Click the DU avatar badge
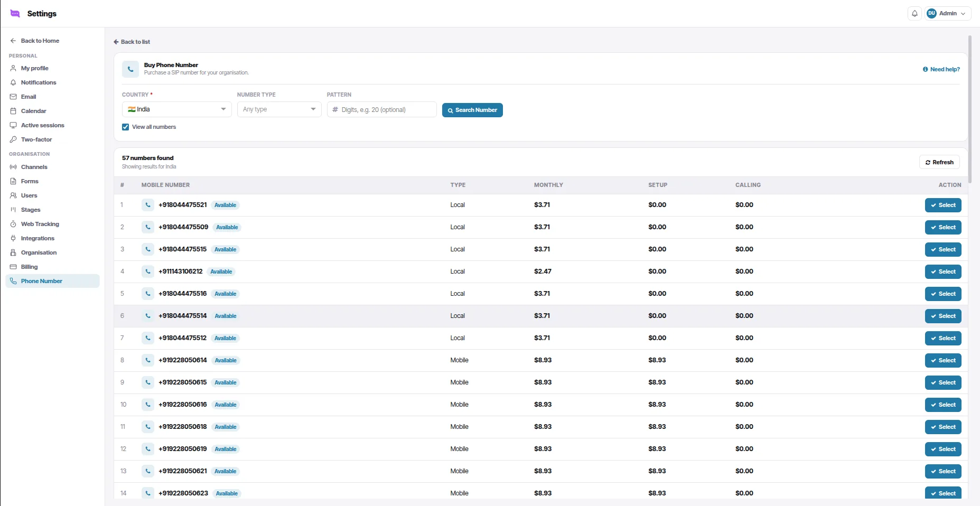The width and height of the screenshot is (980, 506). click(x=931, y=14)
